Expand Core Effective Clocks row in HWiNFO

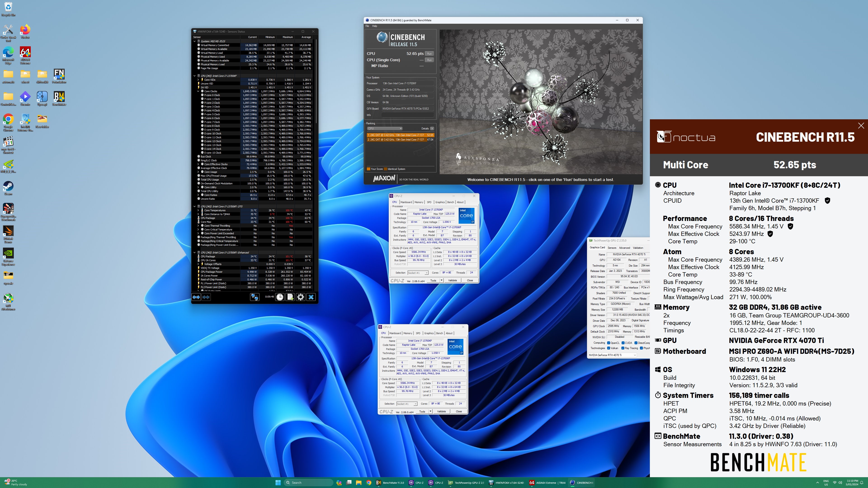pos(198,164)
